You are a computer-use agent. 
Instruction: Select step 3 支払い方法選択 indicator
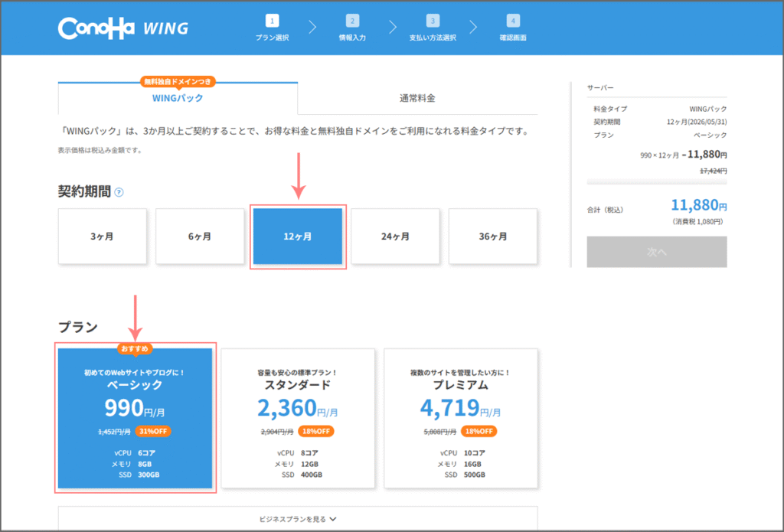coord(433,28)
